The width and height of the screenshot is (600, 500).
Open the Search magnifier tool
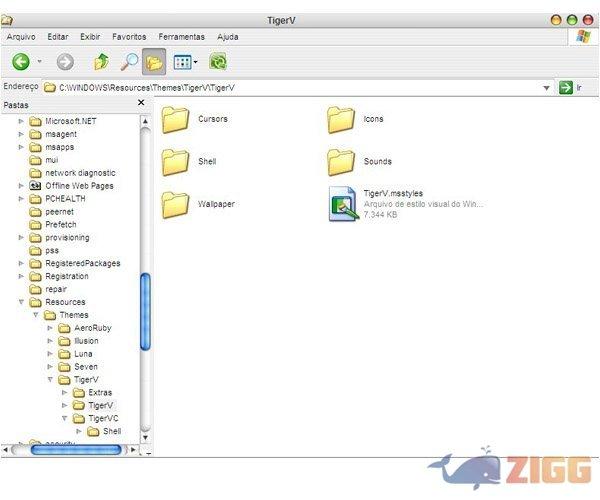pos(129,62)
